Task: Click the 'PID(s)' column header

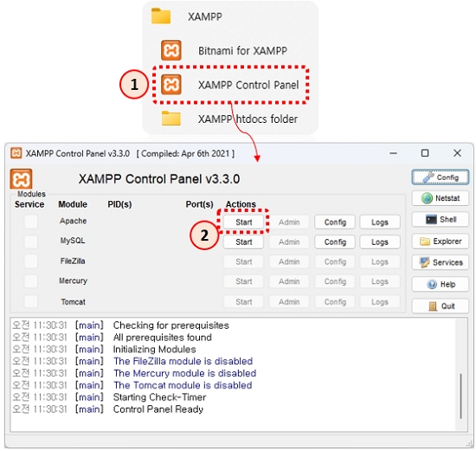Action: coord(119,204)
